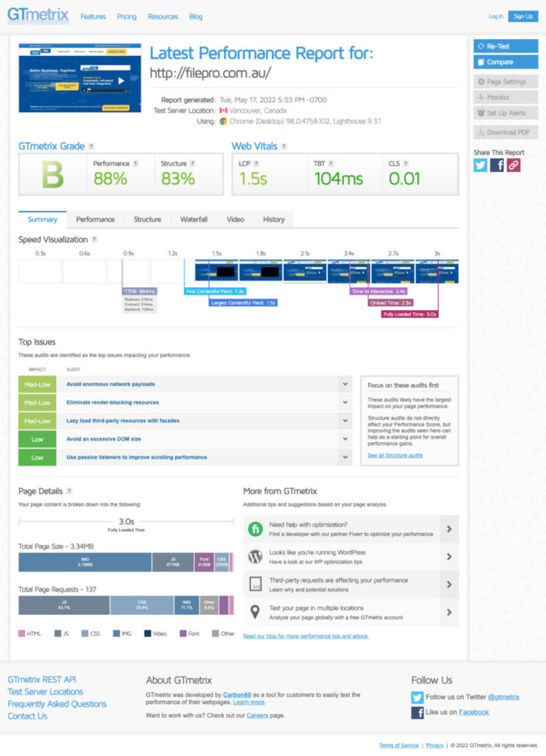The image size is (546, 756).
Task: Expand 'Eliminate render-blocking resources' audit
Action: click(x=345, y=402)
